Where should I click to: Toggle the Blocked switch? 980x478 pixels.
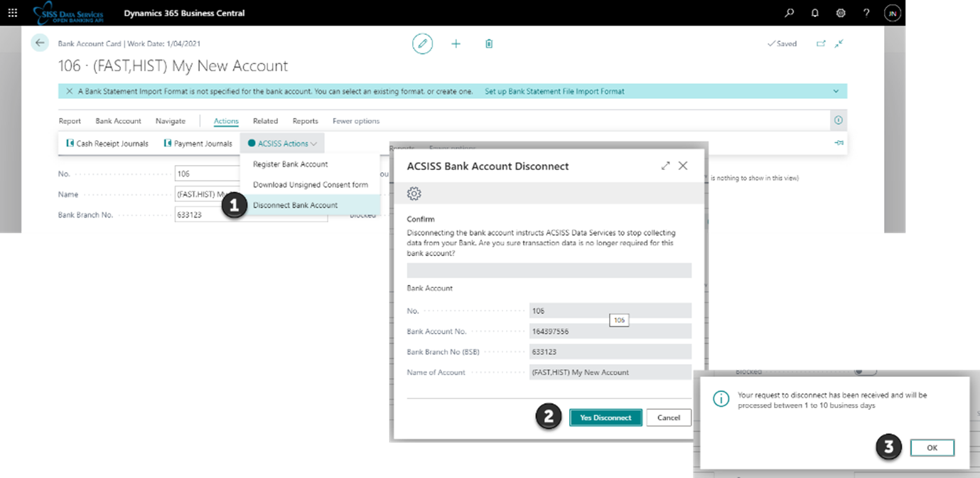[x=865, y=371]
